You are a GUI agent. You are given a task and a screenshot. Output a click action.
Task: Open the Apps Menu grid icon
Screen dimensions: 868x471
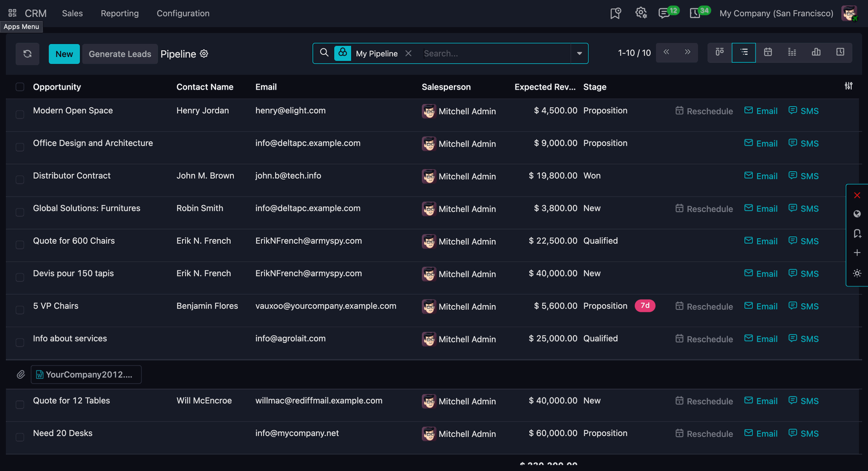tap(12, 13)
